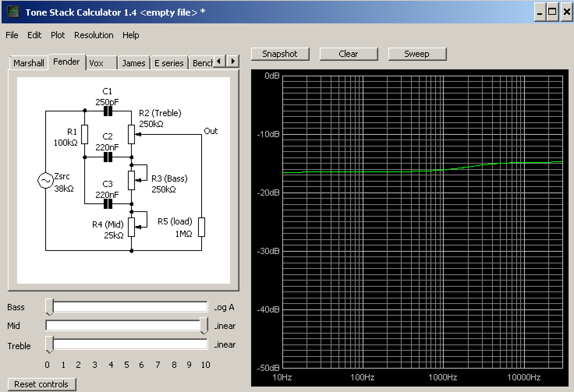Open the Plot menu

[58, 35]
